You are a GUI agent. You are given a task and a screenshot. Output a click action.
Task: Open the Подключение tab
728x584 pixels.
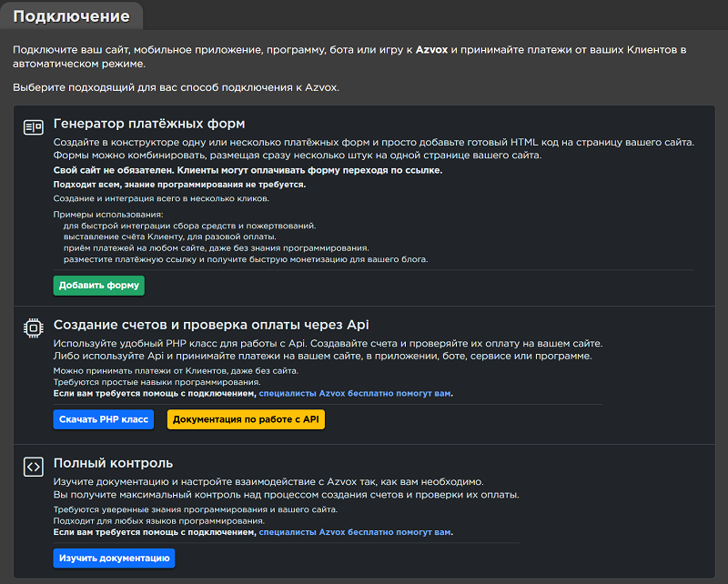[x=72, y=16]
